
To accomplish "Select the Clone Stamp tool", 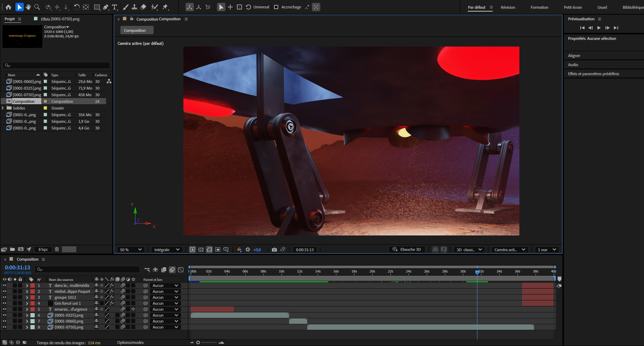I will (x=134, y=7).
